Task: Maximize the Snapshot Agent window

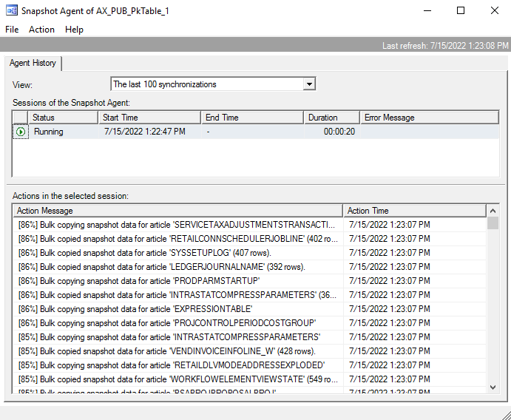Action: [x=461, y=11]
